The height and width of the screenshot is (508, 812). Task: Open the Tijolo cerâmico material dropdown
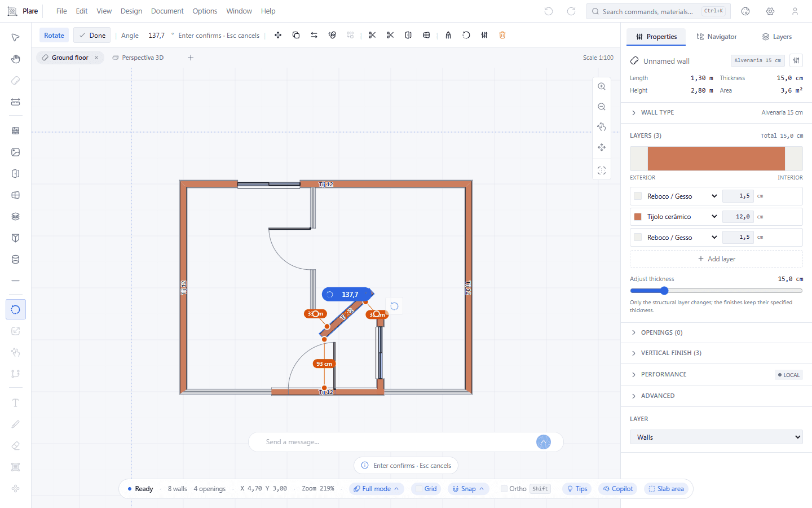(682, 217)
